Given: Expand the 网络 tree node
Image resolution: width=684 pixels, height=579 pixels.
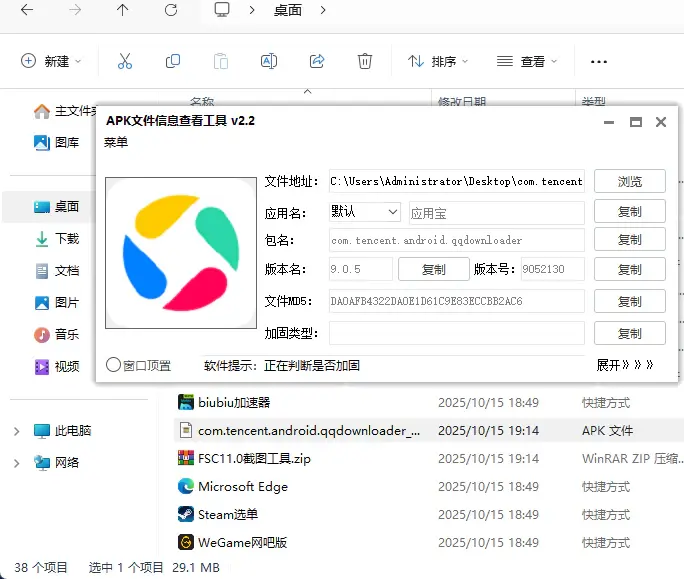Looking at the screenshot, I should 16,462.
